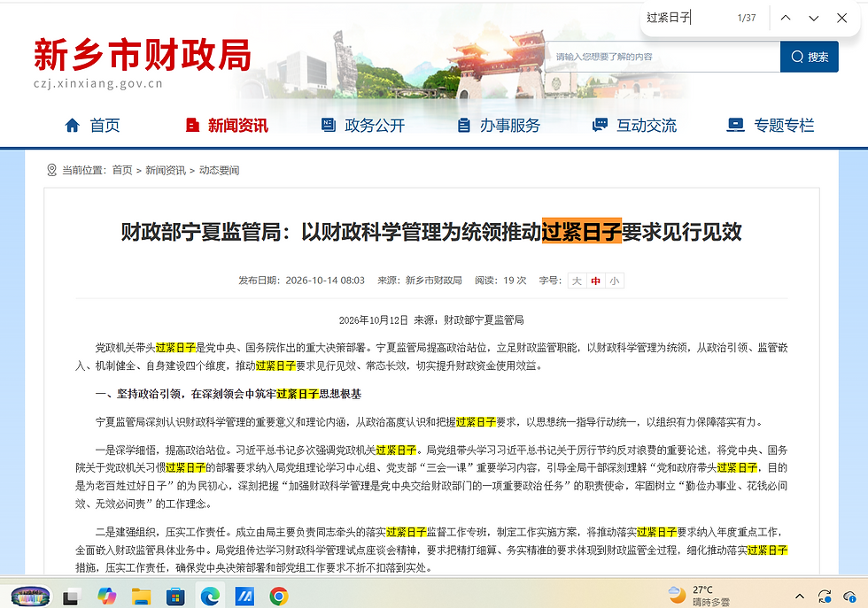Image resolution: width=868 pixels, height=608 pixels.
Task: Open 互动交流 navigation menu item
Action: point(647,125)
